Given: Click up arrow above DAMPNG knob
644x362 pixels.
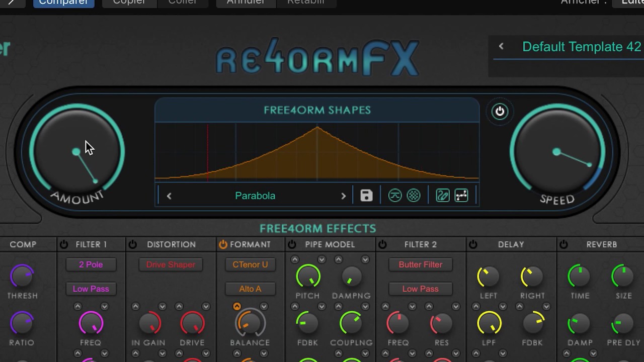Looking at the screenshot, I should pyautogui.click(x=339, y=259).
